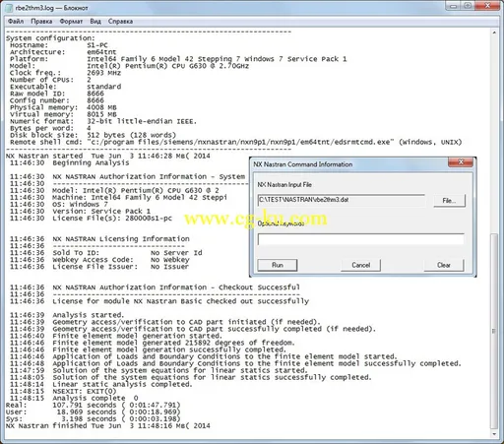Click the 'Sold To ID:' line
This screenshot has width=504, height=444.
pos(106,253)
